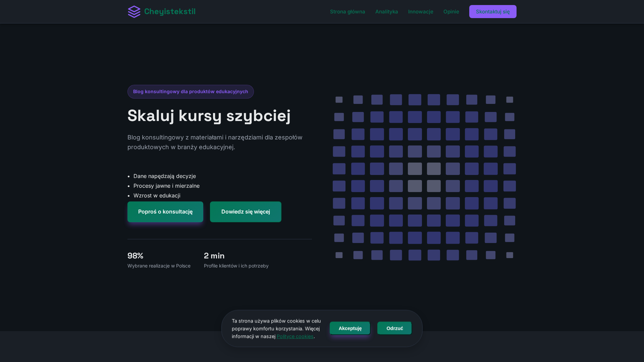Image resolution: width=644 pixels, height=362 pixels.
Task: Click the Skontaktuj się button
Action: pyautogui.click(x=493, y=12)
